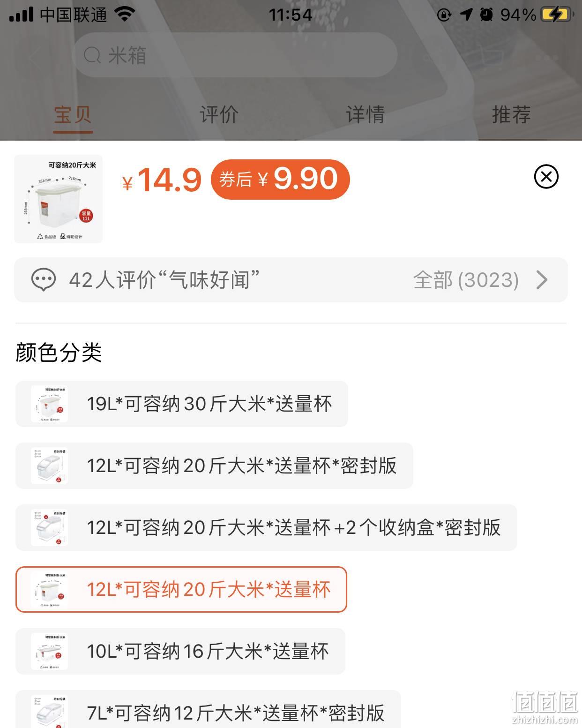Select 19L*可容纳30斤大米*送量杯 option
Screen dimensions: 582x728
(182, 404)
